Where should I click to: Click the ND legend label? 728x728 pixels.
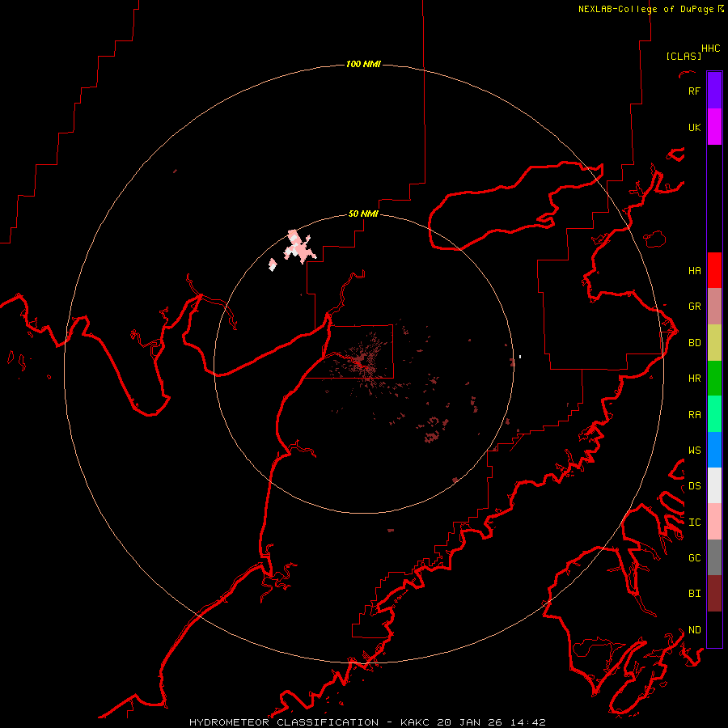694,629
